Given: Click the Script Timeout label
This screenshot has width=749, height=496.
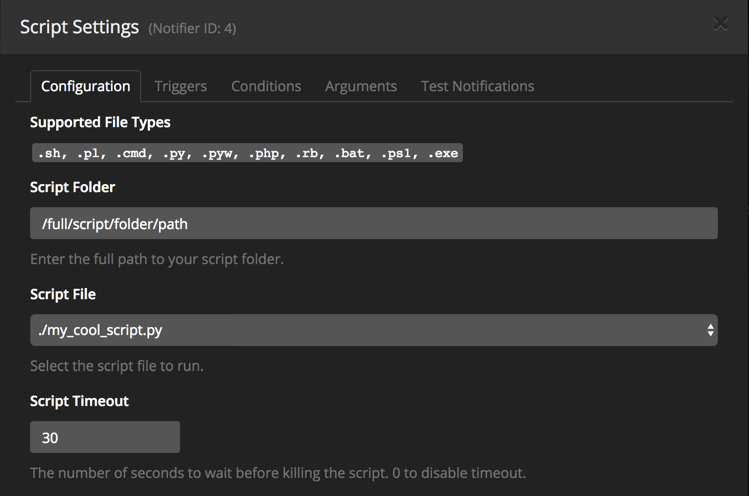Looking at the screenshot, I should pyautogui.click(x=79, y=401).
